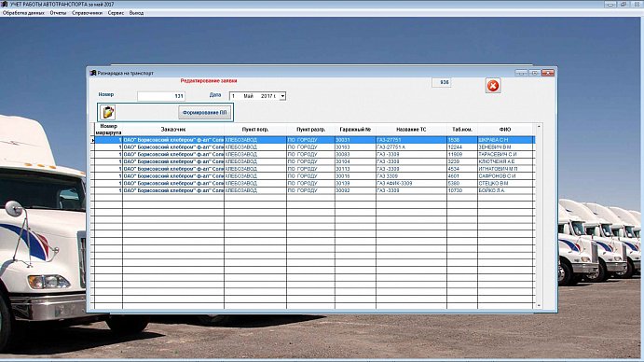Open the date picker dropdown arrow

point(282,96)
